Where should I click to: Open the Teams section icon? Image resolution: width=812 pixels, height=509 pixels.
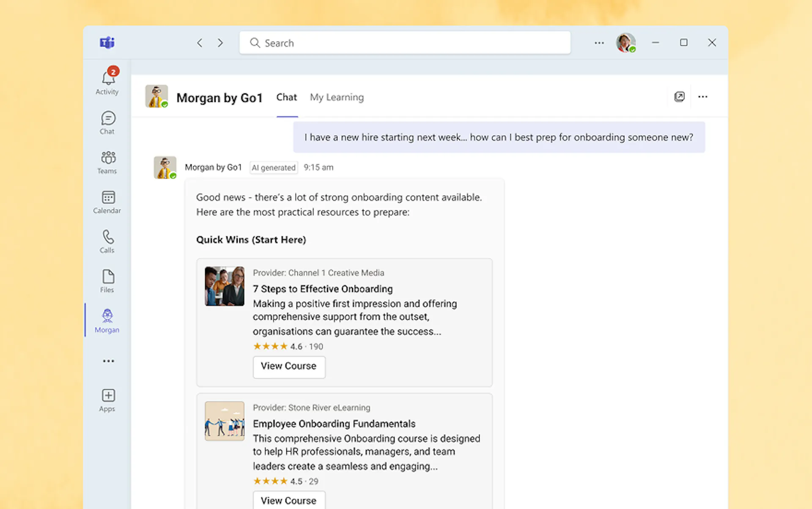click(107, 162)
